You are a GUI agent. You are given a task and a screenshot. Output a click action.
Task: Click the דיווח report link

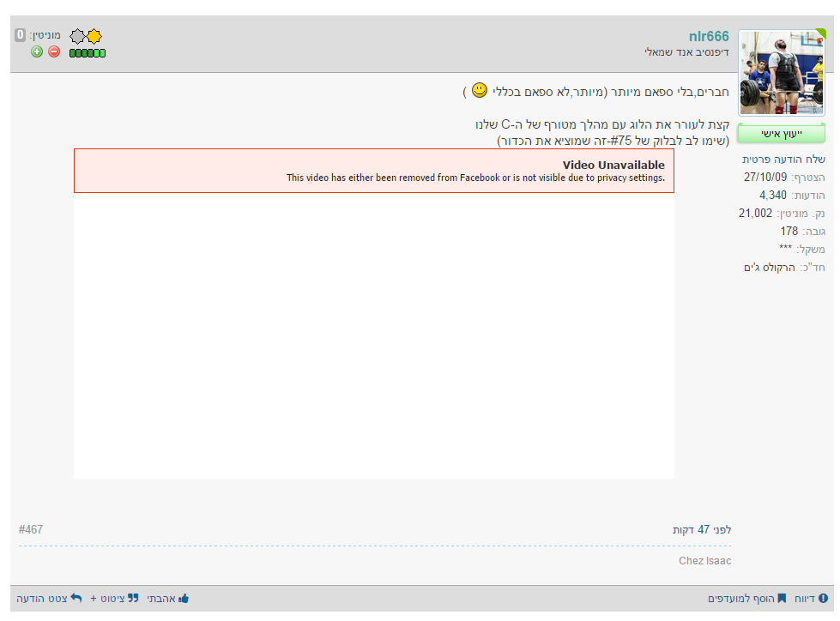click(805, 599)
